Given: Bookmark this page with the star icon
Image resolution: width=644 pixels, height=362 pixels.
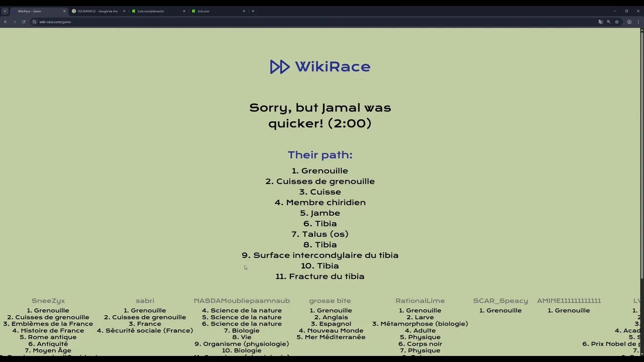Looking at the screenshot, I should [616, 22].
